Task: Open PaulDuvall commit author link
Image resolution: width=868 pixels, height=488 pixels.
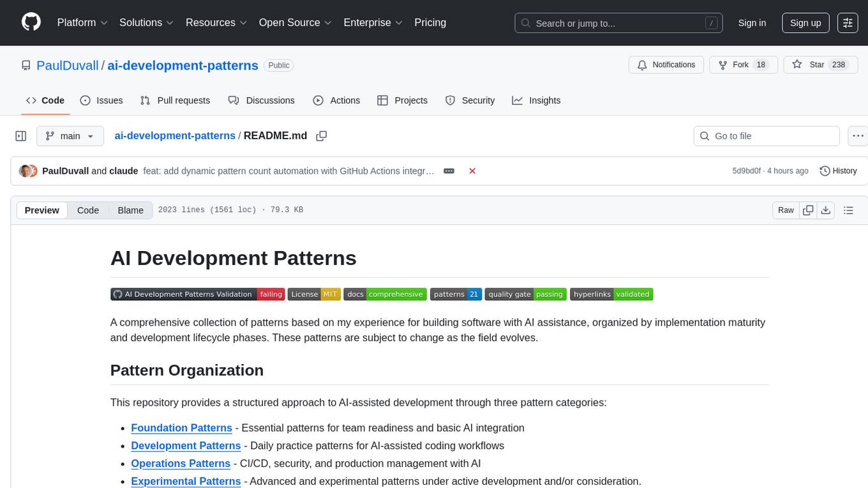Action: 65,171
